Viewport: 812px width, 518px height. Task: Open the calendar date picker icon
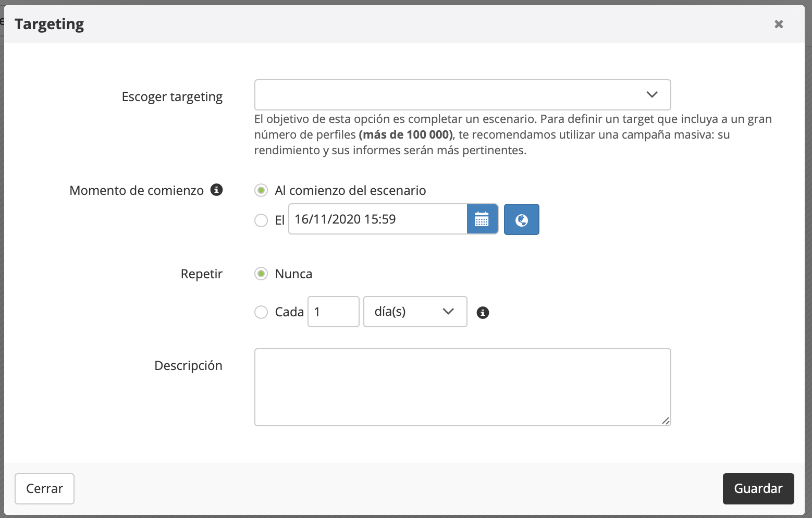(x=482, y=219)
